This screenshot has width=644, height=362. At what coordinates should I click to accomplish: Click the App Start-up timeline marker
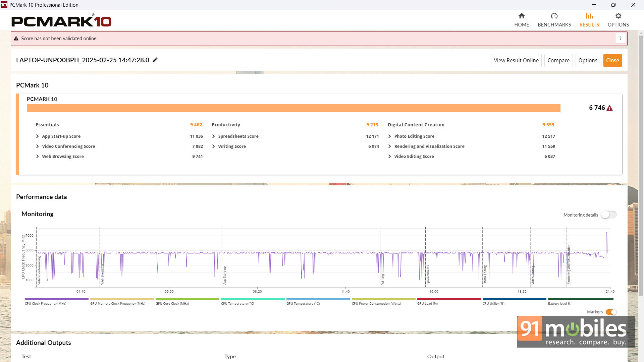pyautogui.click(x=224, y=276)
